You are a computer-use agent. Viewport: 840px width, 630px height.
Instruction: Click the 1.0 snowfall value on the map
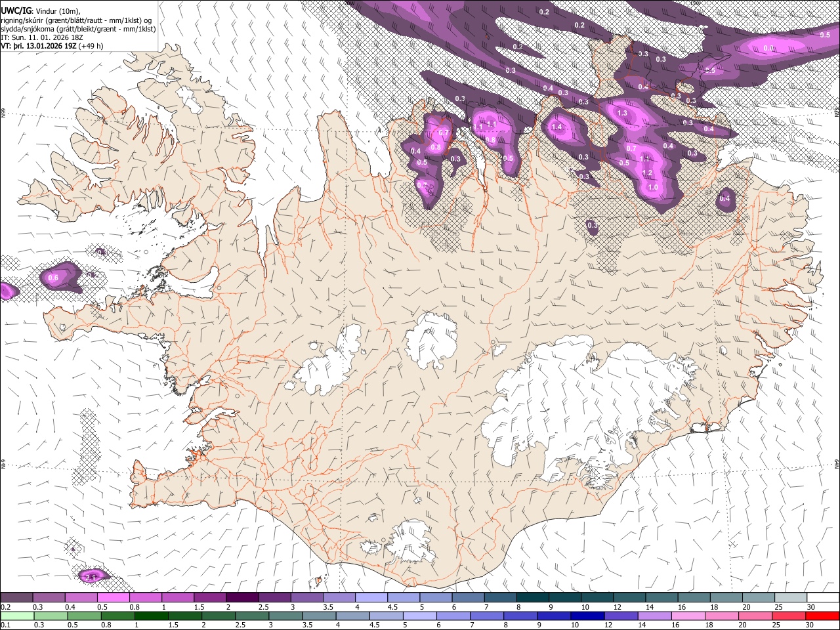point(653,187)
